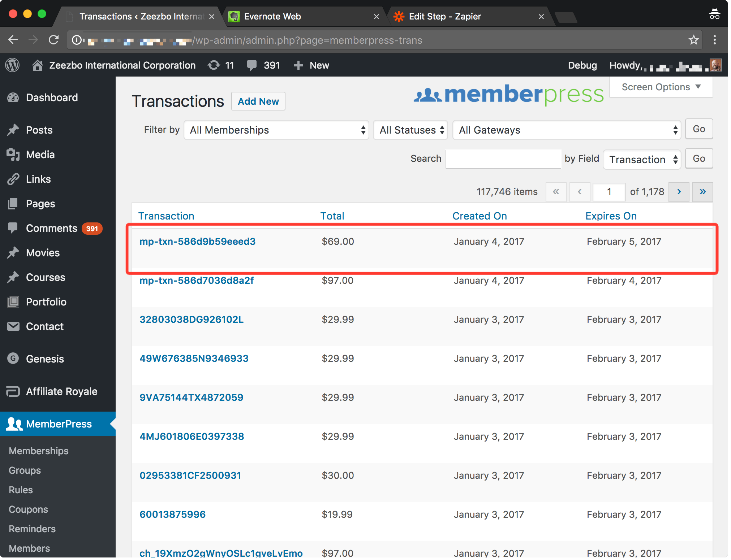Image resolution: width=731 pixels, height=560 pixels.
Task: Sort by Created On column header
Action: (480, 216)
